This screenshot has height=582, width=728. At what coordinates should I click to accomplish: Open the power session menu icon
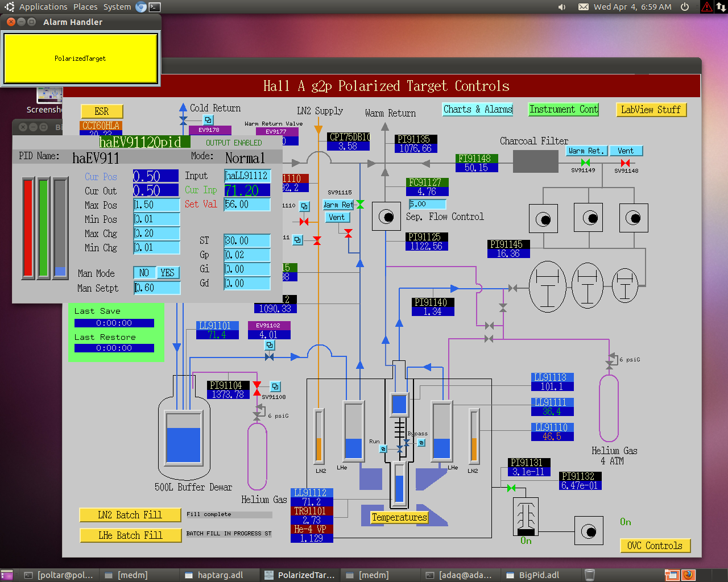(x=685, y=7)
